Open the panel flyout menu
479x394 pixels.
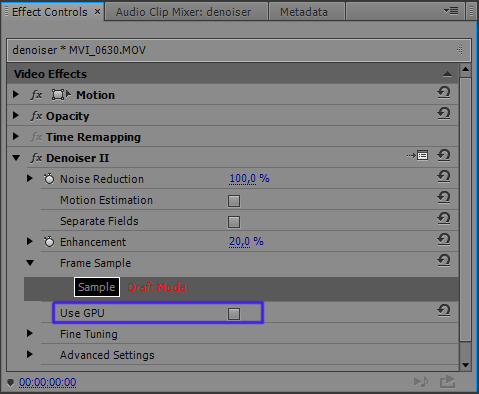click(451, 11)
